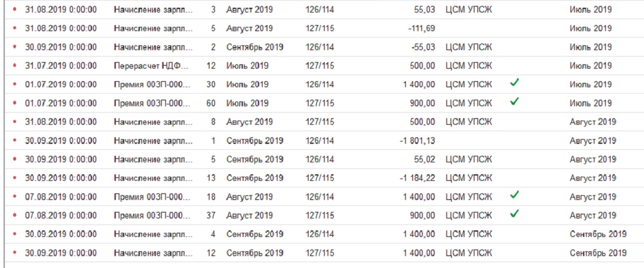Select the amount cell showing -1 801,13
This screenshot has height=268, width=644.
point(417,141)
